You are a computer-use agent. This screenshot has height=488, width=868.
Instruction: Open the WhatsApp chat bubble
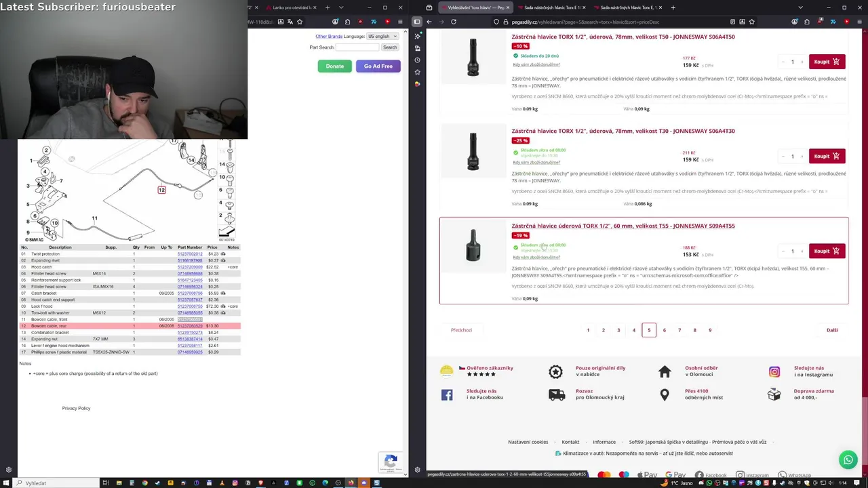[848, 460]
